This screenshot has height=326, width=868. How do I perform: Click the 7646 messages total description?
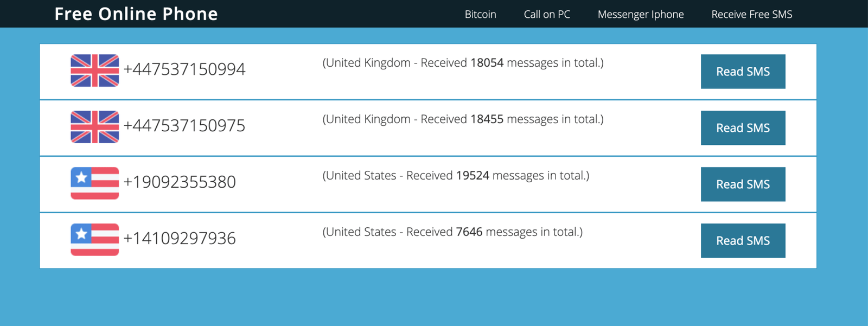(452, 232)
